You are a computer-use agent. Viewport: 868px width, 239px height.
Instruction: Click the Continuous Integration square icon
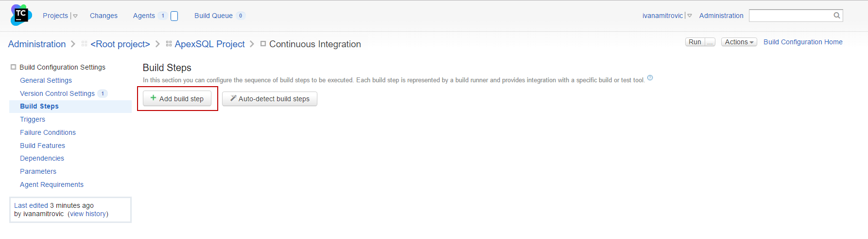pyautogui.click(x=263, y=44)
